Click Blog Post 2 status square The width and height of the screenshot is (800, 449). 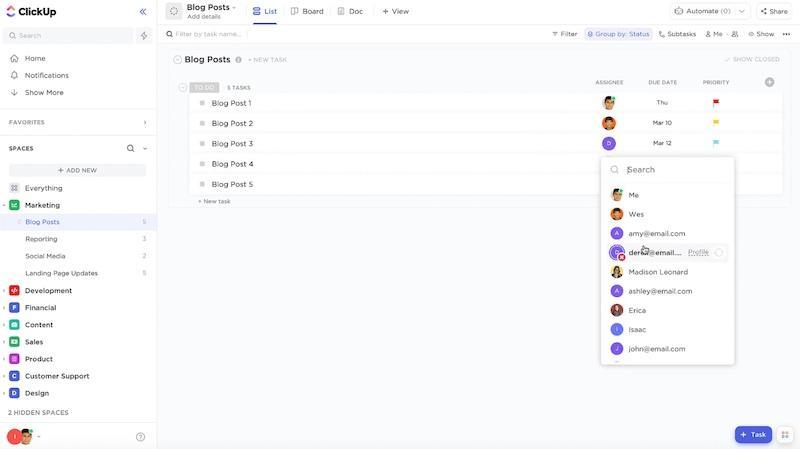click(202, 123)
